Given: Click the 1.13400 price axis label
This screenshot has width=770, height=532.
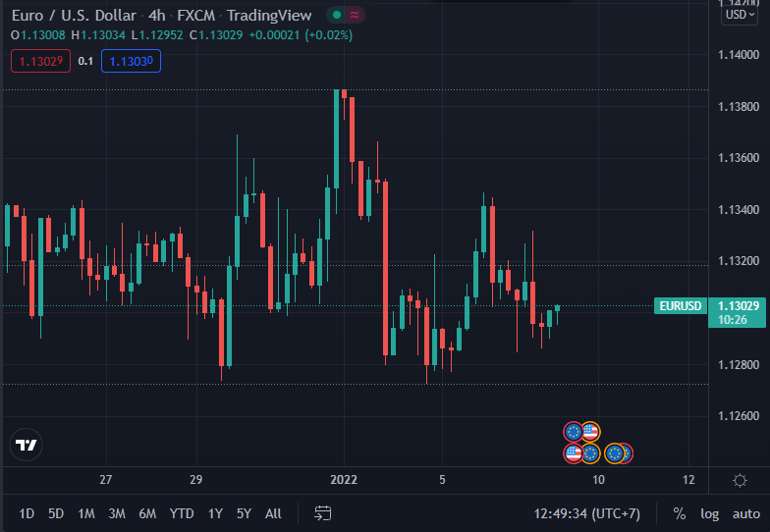Looking at the screenshot, I should 739,210.
